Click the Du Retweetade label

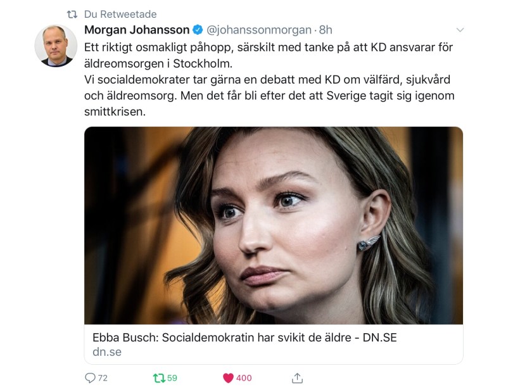pos(120,15)
